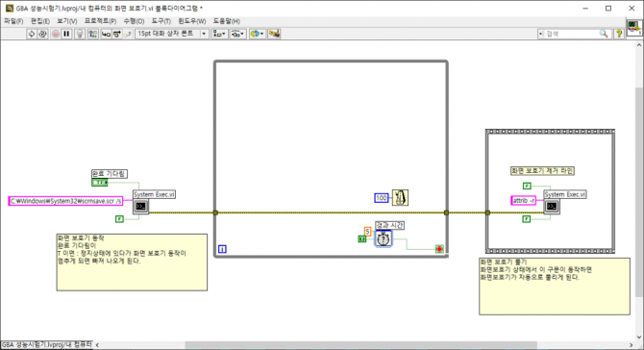Image resolution: width=644 pixels, height=350 pixels.
Task: Click the Step Into button
Action: [106, 34]
